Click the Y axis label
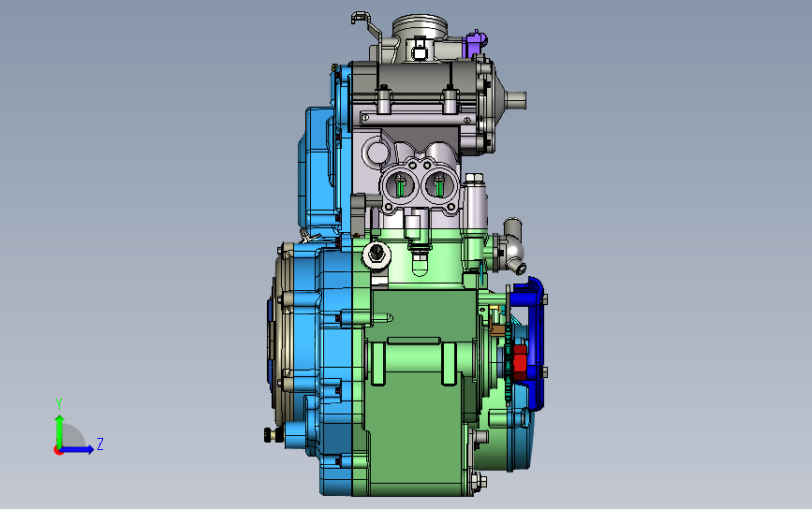The width and height of the screenshot is (812, 509). (59, 404)
